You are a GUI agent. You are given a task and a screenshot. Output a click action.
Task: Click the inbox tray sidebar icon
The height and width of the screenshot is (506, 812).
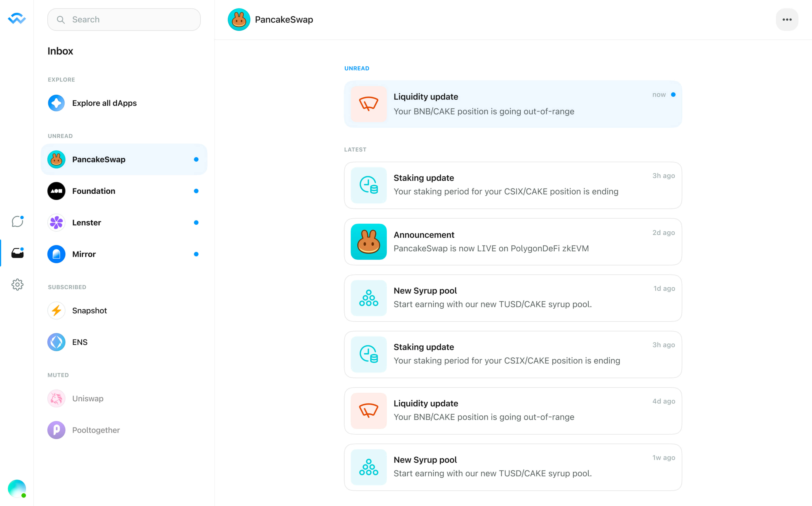[17, 253]
